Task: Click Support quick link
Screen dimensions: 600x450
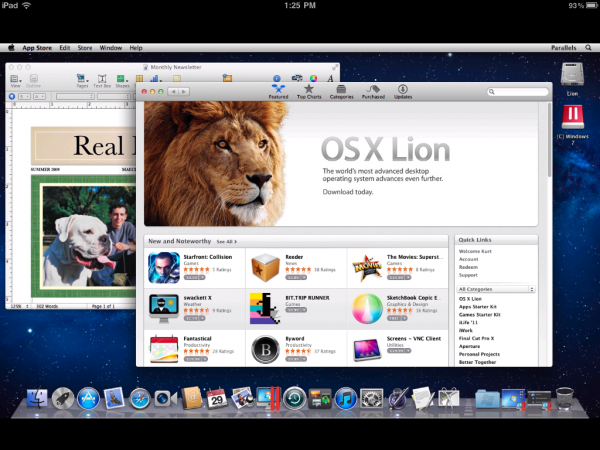Action: pyautogui.click(x=468, y=275)
